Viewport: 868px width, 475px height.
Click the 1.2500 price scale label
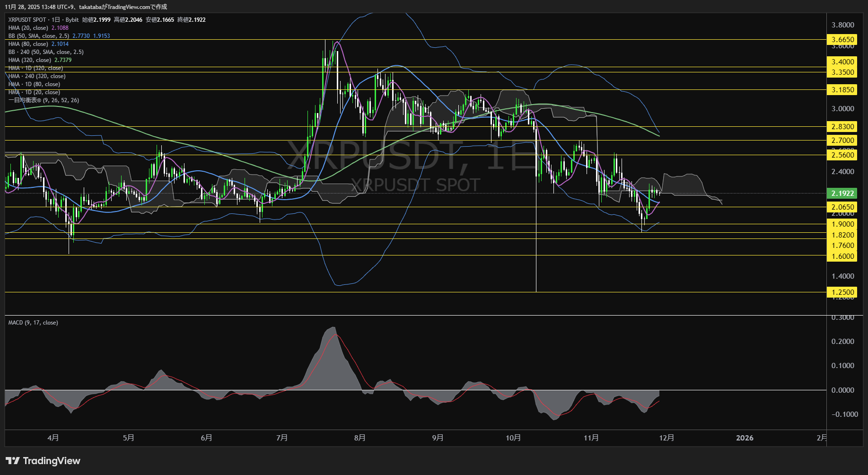pyautogui.click(x=842, y=292)
